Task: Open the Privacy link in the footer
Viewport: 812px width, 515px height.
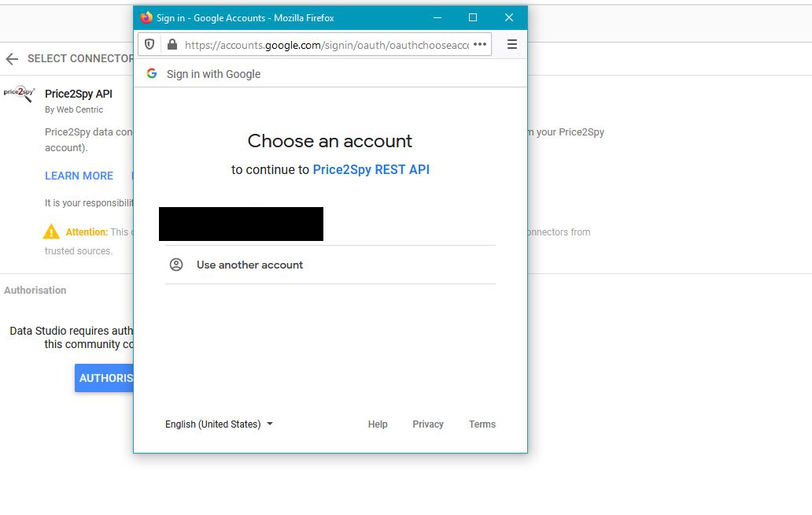Action: [428, 424]
